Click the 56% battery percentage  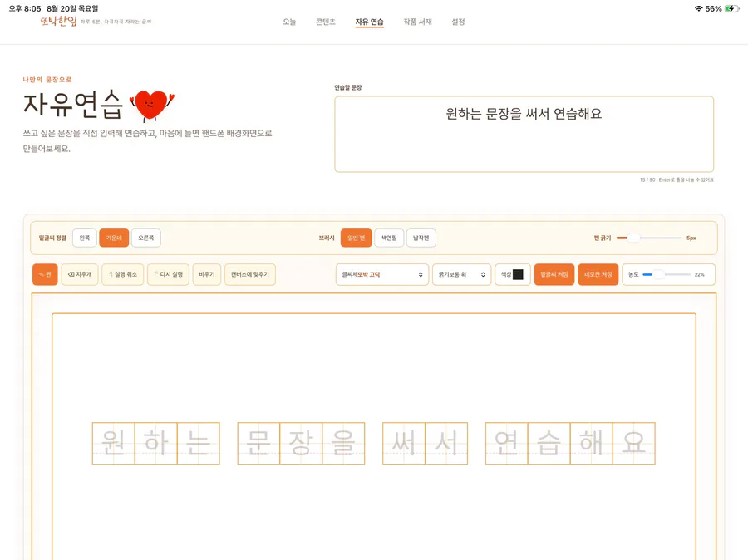(x=713, y=8)
